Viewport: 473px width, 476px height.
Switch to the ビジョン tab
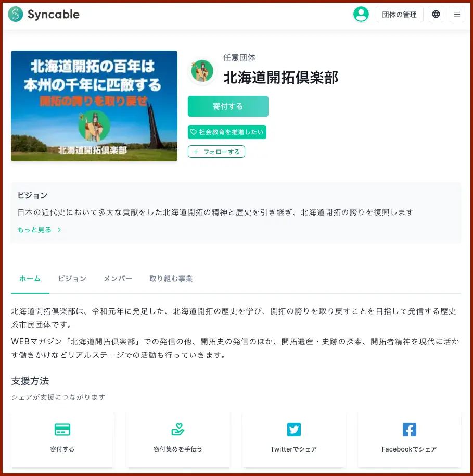point(72,279)
